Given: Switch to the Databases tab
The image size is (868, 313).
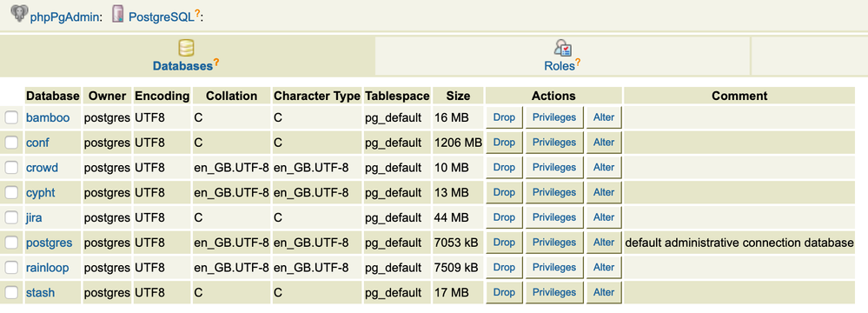Looking at the screenshot, I should click(x=187, y=57).
